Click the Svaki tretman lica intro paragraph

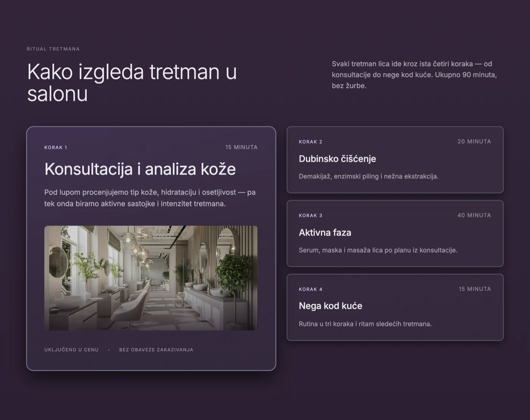[x=415, y=75]
